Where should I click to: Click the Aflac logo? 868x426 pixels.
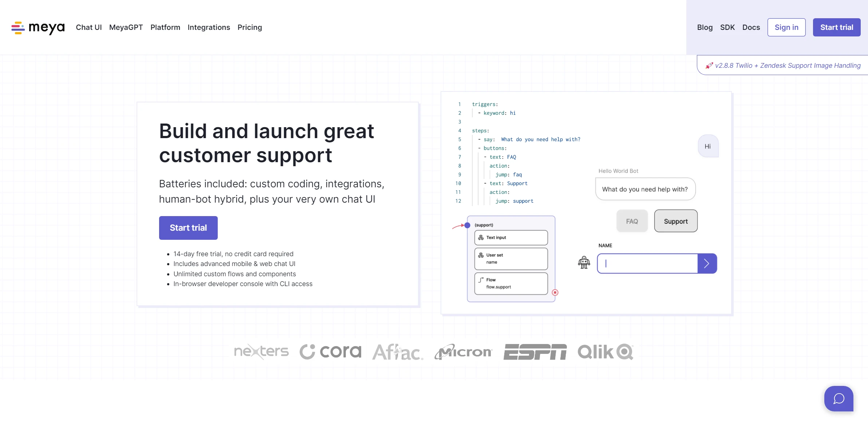(398, 352)
